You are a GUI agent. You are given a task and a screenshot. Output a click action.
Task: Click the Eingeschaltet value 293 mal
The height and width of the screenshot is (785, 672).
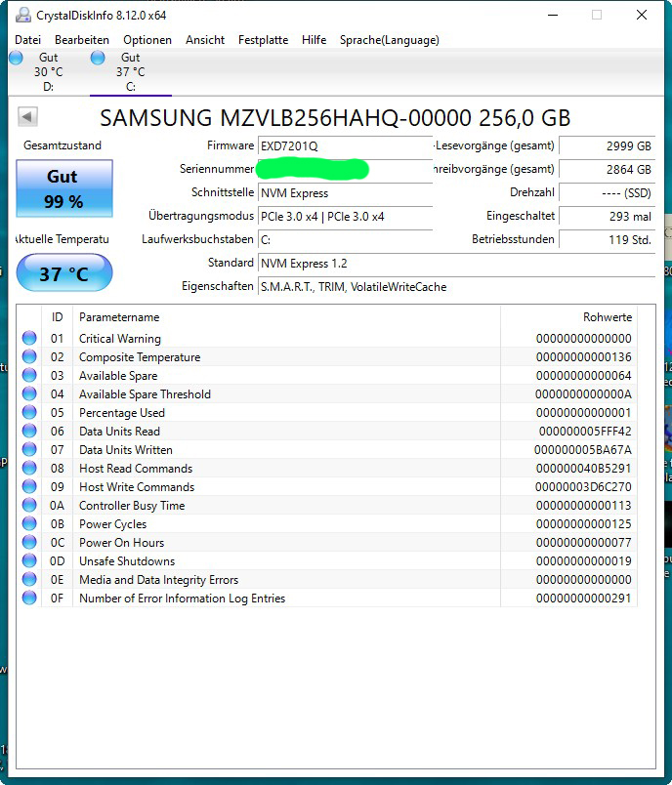tap(607, 217)
